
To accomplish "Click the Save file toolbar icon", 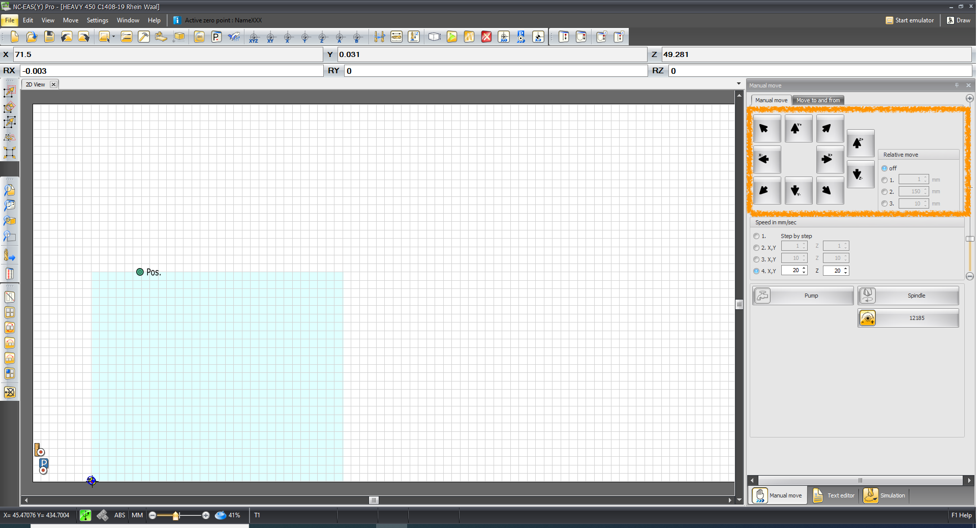I will [49, 37].
